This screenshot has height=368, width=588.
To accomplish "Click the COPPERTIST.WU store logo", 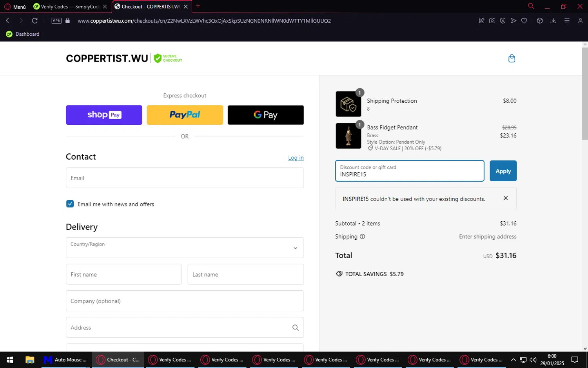I will (107, 58).
